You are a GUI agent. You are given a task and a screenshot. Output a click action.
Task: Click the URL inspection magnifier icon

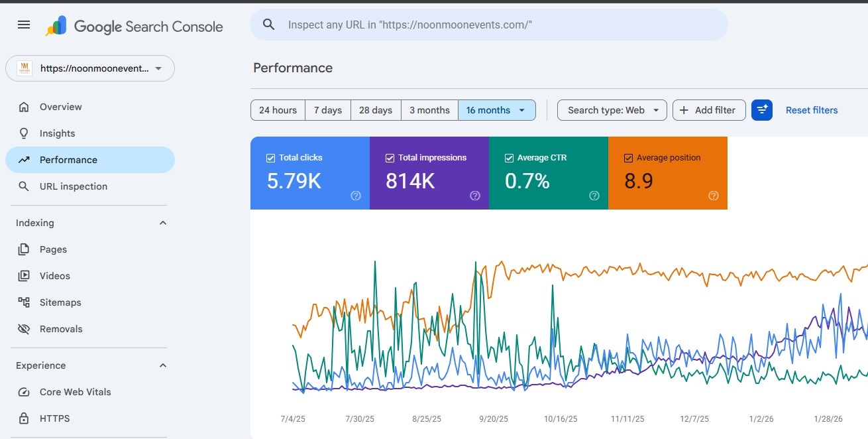point(24,186)
